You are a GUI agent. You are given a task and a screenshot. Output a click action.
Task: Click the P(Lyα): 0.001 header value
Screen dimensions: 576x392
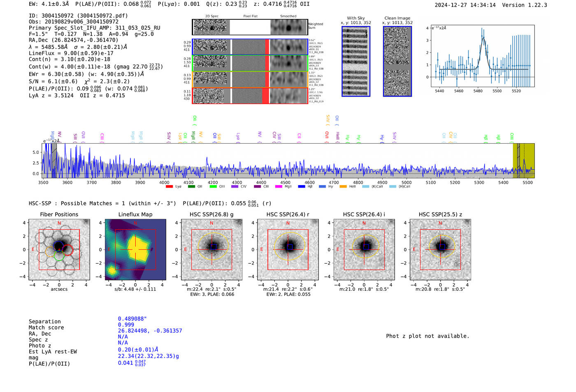179,4
